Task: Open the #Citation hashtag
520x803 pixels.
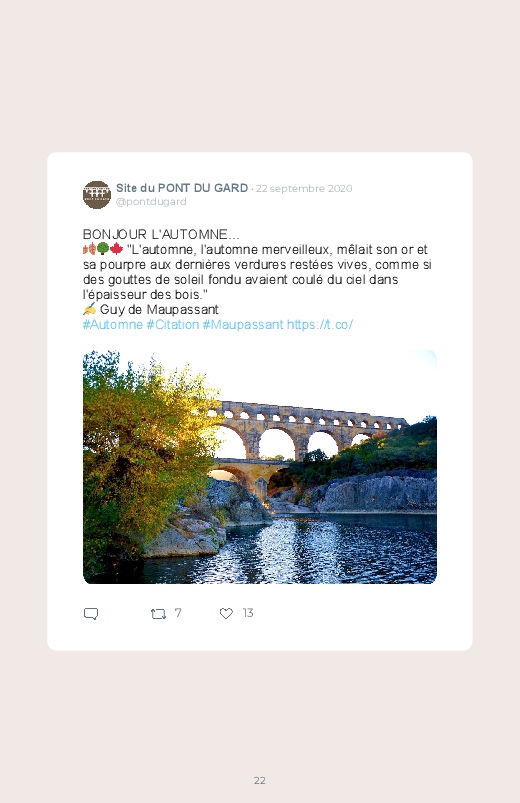Action: coord(173,325)
